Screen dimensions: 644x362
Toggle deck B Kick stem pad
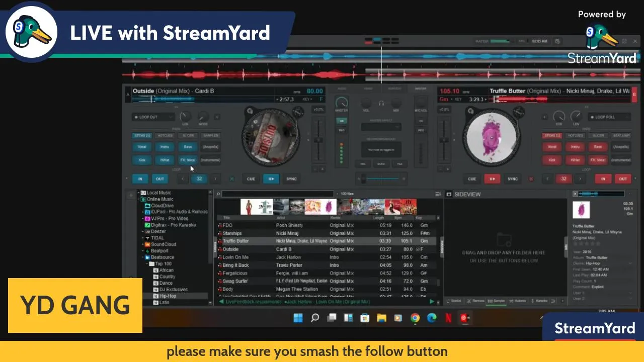(x=552, y=160)
